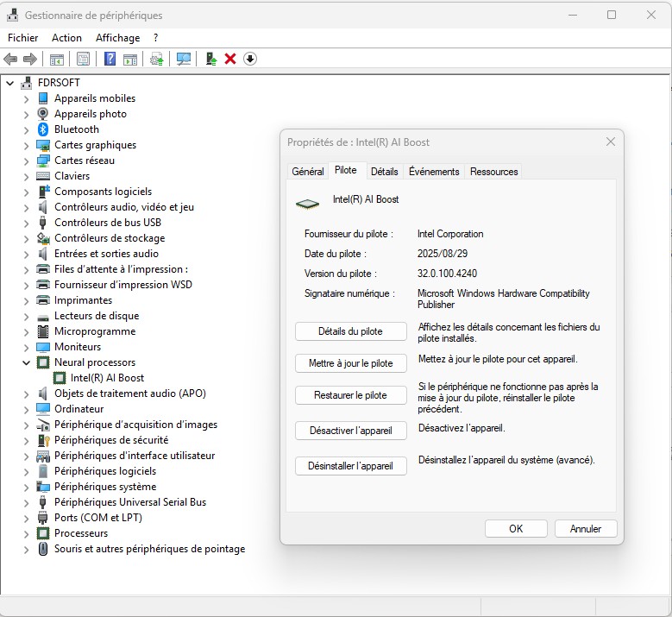The height and width of the screenshot is (617, 672).
Task: Switch to the Événements tab
Action: click(x=434, y=172)
